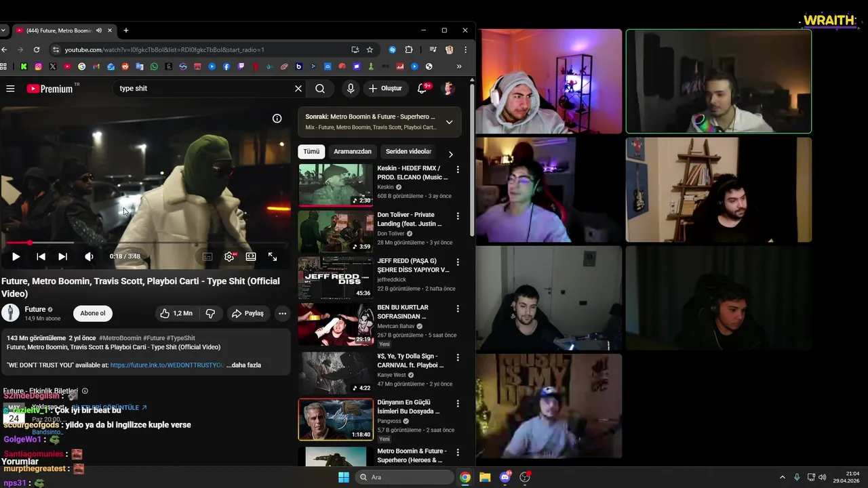Open the YouTube account avatar menu
This screenshot has width=868, height=488.
pos(448,88)
